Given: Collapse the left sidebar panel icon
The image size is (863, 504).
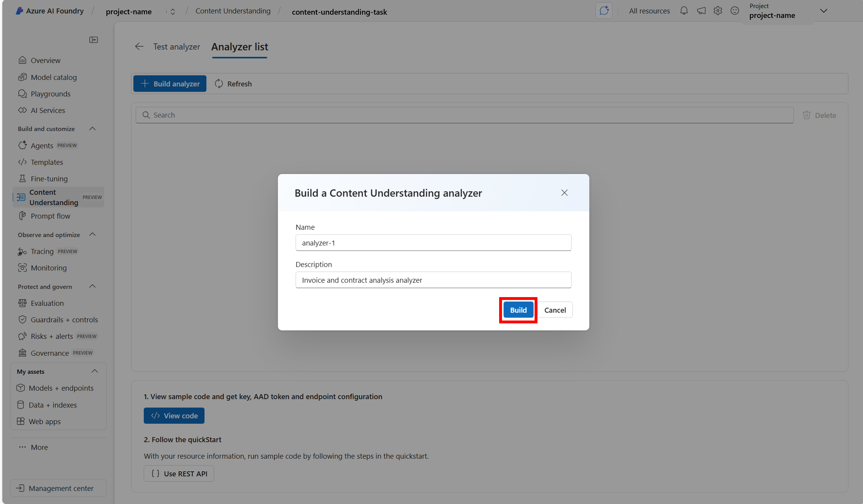Looking at the screenshot, I should click(x=94, y=40).
